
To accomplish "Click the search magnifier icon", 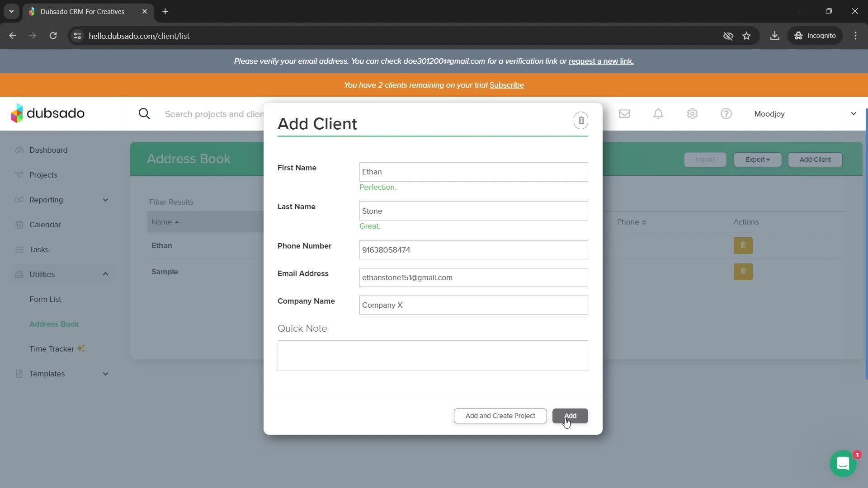I will coord(144,114).
